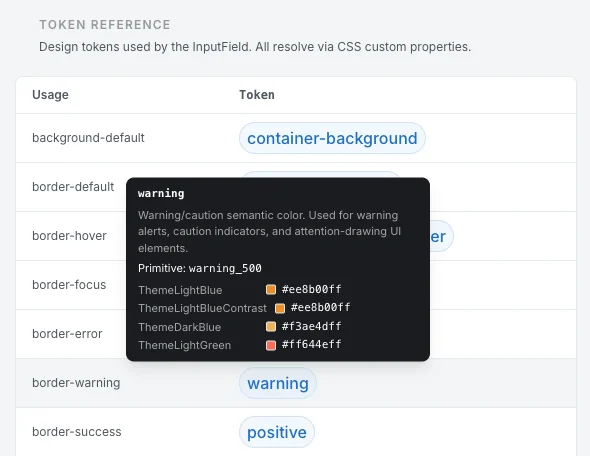The image size is (590, 456).
Task: Select the border-error usage cell
Action: [67, 334]
